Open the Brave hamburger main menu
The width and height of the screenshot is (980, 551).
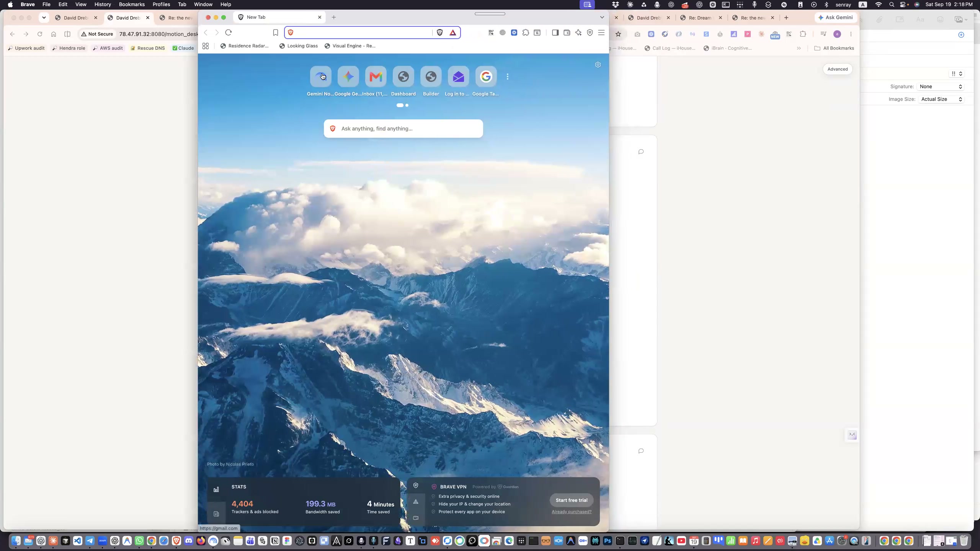[601, 33]
